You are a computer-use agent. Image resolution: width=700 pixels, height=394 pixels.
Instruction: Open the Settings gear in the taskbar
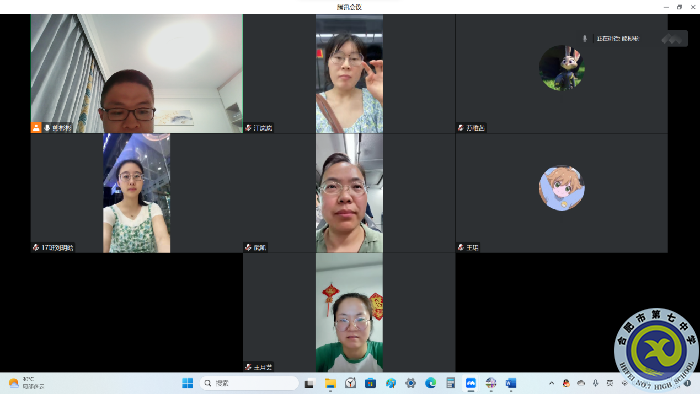(x=410, y=383)
